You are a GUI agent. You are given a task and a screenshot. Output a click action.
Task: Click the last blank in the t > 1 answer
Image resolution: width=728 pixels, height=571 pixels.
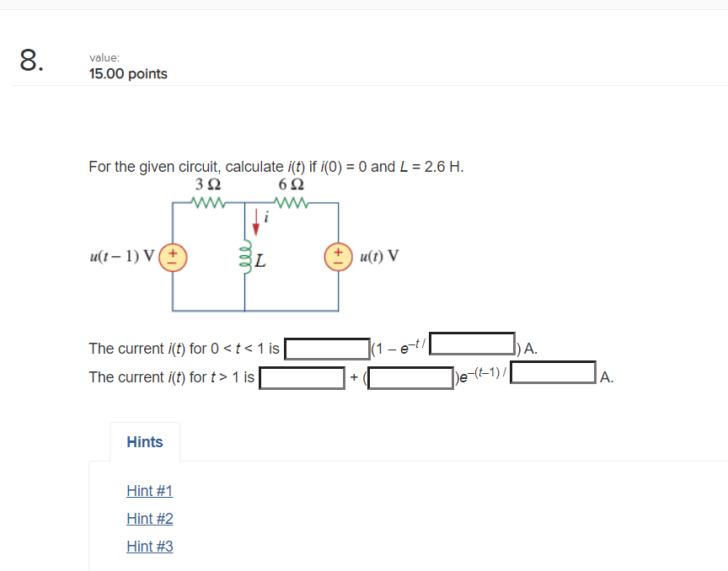coord(552,372)
